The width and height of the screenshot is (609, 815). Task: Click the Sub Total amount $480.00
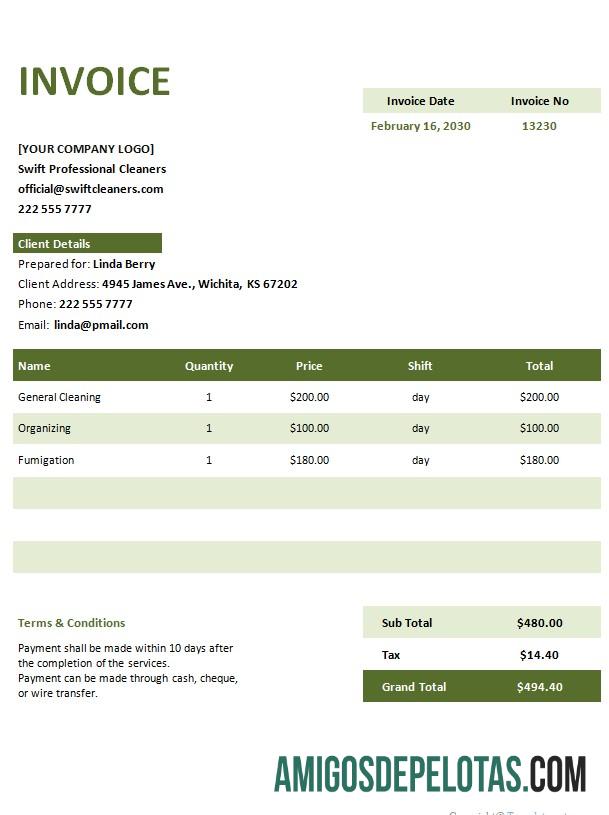[539, 623]
